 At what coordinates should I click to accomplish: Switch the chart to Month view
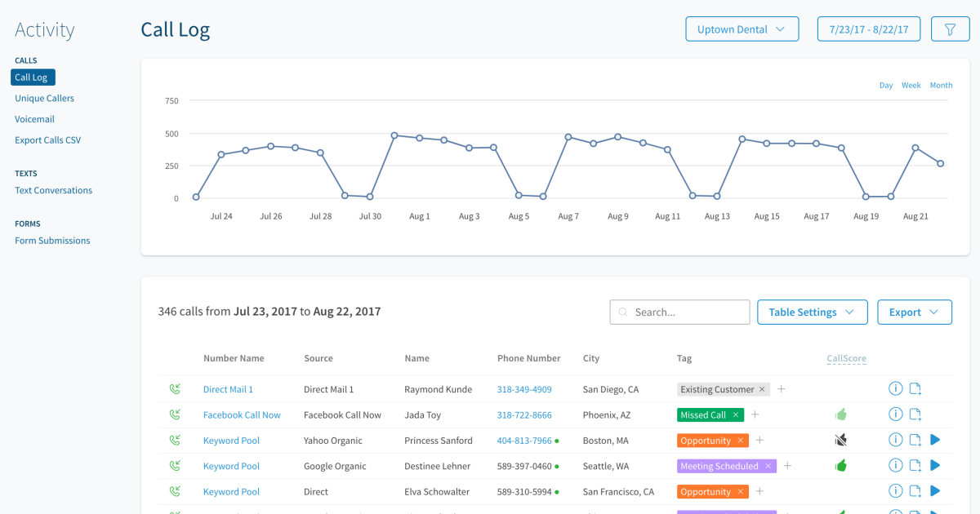[x=941, y=85]
